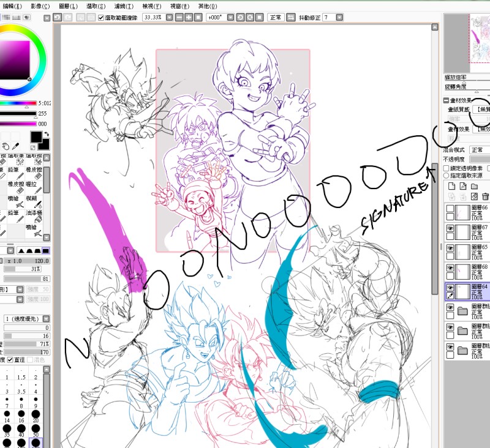Open the 其他(O) menu

[208, 6]
